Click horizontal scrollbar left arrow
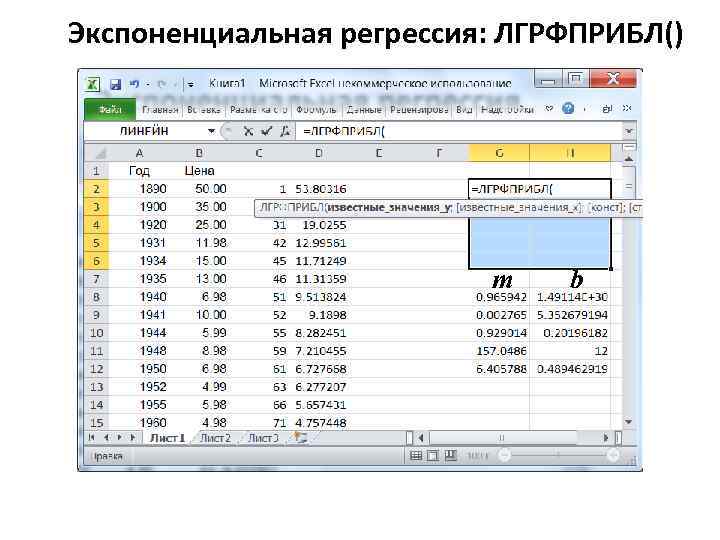This screenshot has width=720, height=540. tap(421, 439)
